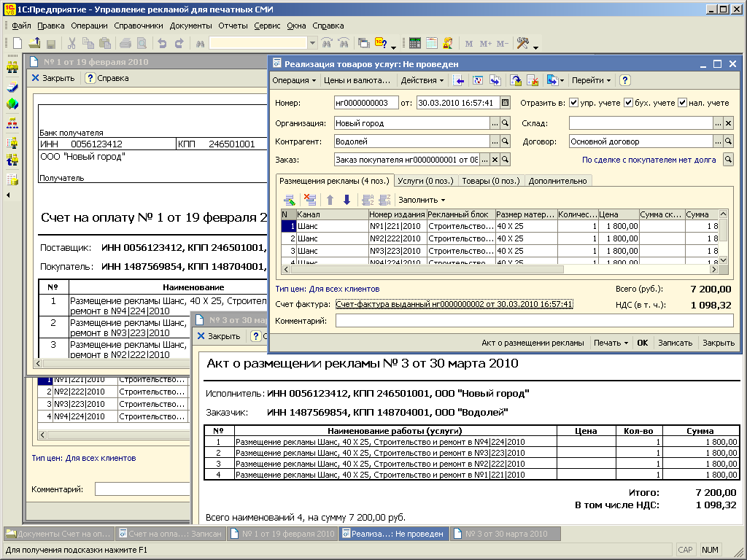Image resolution: width=747 pixels, height=560 pixels.
Task: Click the Комментарий input field in Реализация form
Action: (x=534, y=321)
